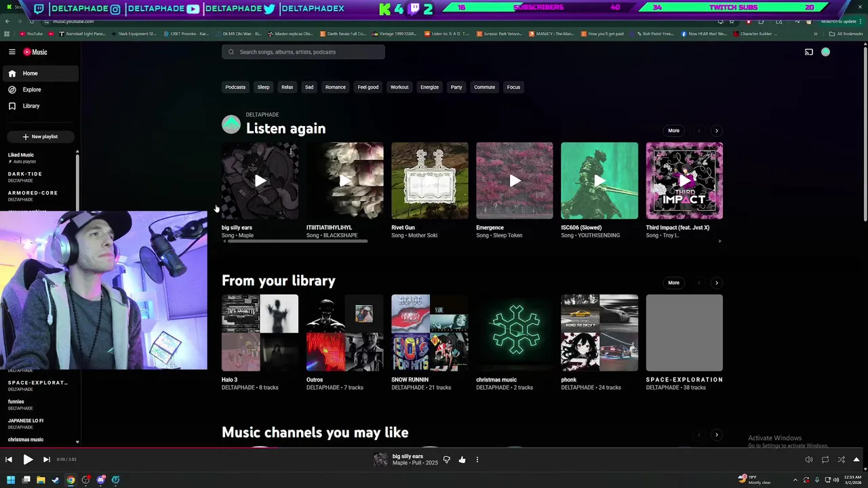Viewport: 868px width, 488px height.
Task: Open options menu on big silly ears card
Action: 291,150
